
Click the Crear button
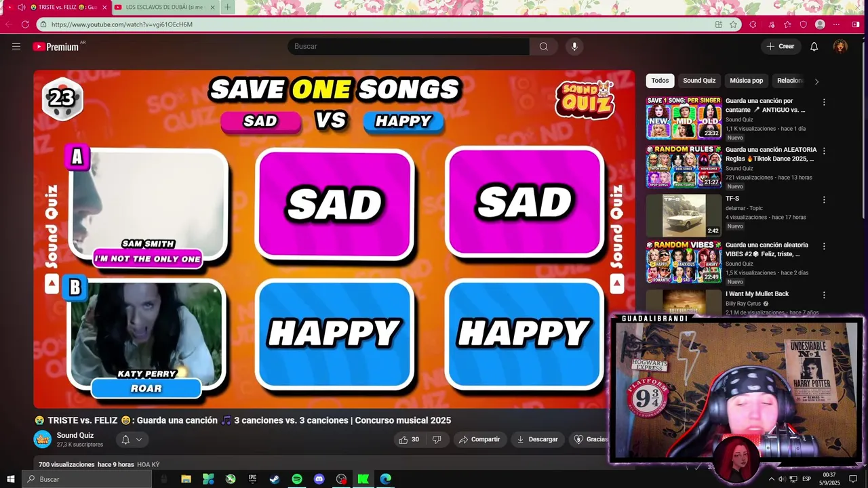pyautogui.click(x=780, y=46)
